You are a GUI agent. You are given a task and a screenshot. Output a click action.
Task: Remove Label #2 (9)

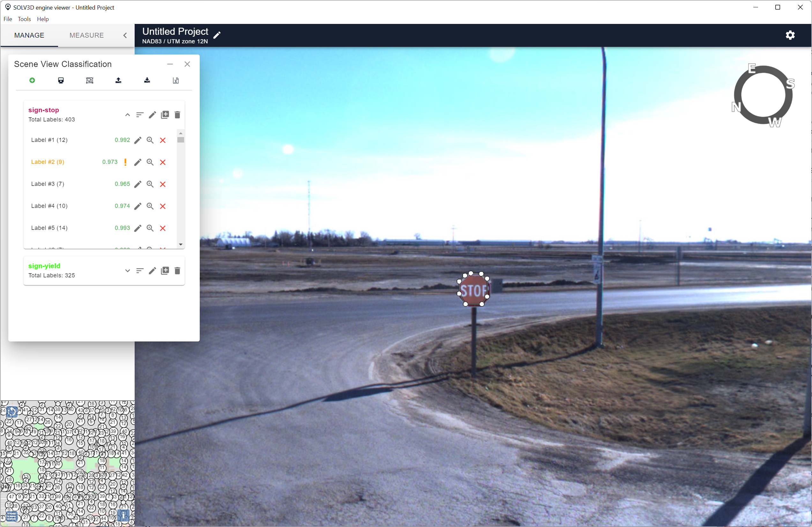(x=163, y=162)
